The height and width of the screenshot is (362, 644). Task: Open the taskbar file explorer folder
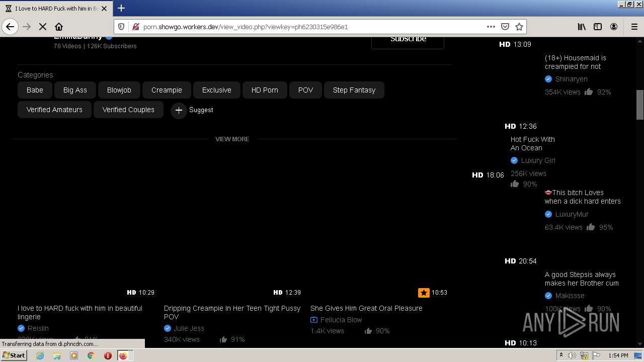(x=57, y=355)
